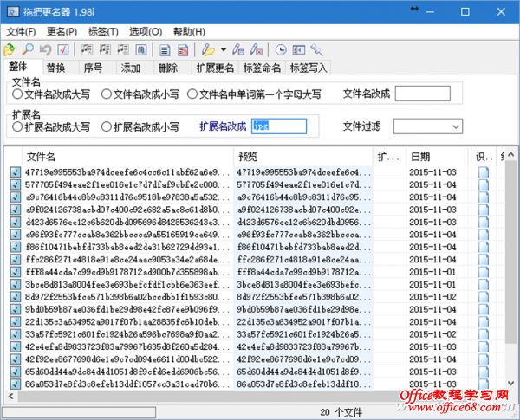
Task: Click the 预览 column header
Action: pyautogui.click(x=303, y=157)
